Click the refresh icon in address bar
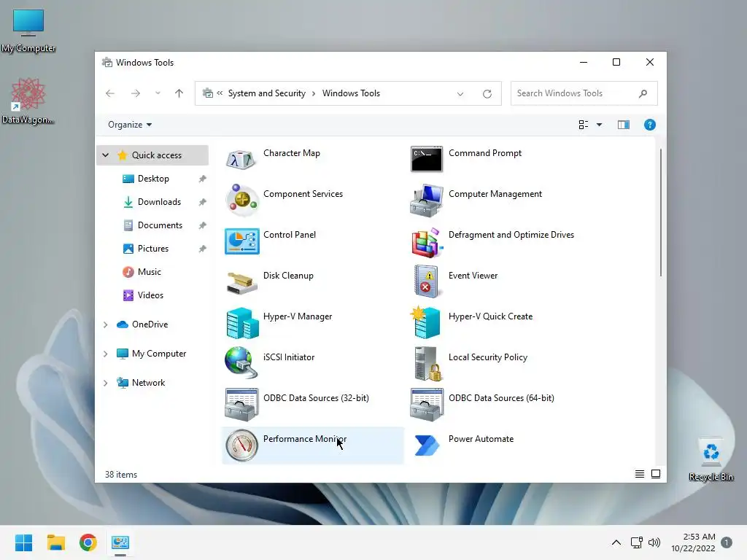747x560 pixels. [x=487, y=94]
